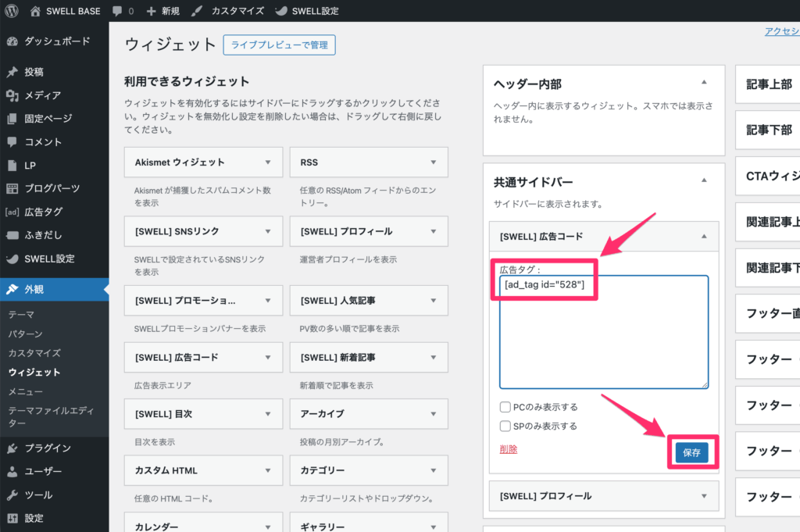Enable the PCのみ表示する checkbox
Screen dimensions: 800x532
pos(505,407)
